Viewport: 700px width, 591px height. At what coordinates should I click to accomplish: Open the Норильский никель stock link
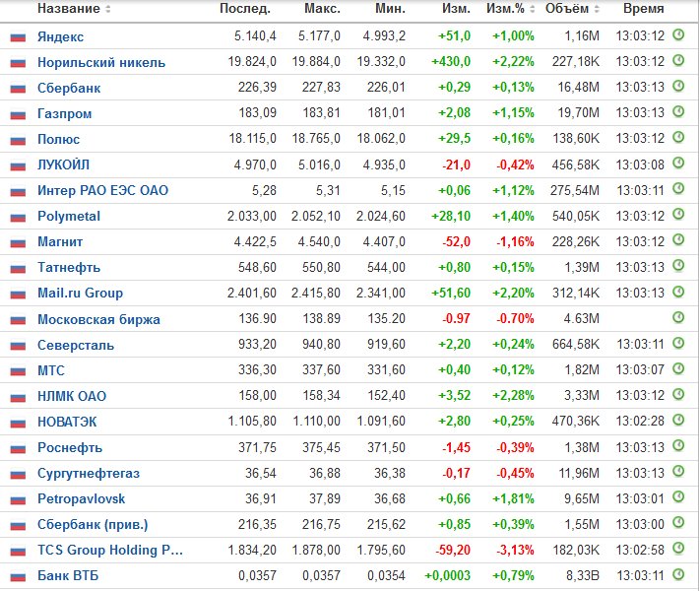click(101, 62)
